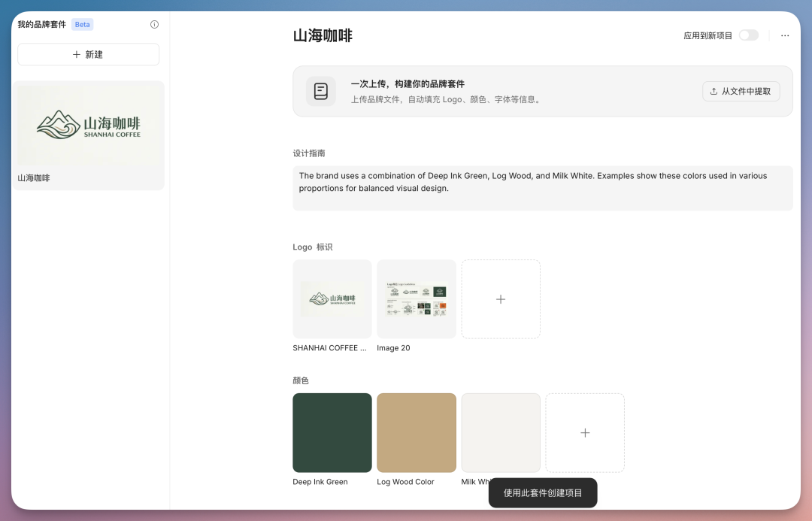This screenshot has height=521, width=812.
Task: Click 使用此套件创建项目 at the bottom
Action: [543, 492]
